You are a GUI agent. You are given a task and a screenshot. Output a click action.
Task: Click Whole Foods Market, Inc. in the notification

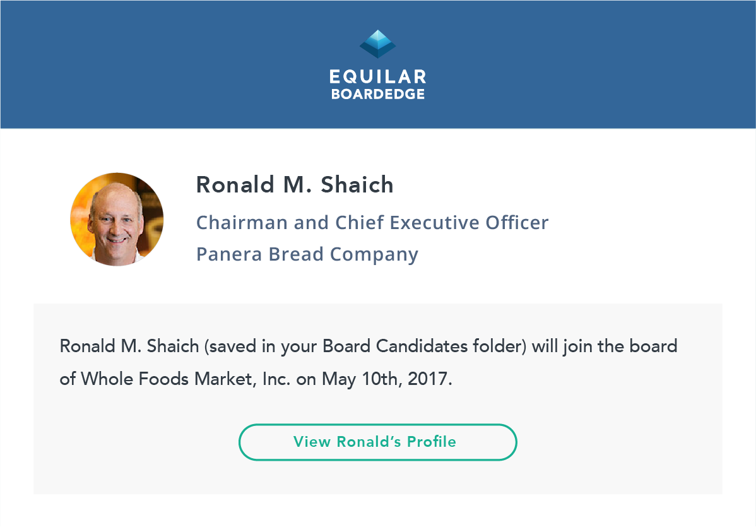(186, 379)
